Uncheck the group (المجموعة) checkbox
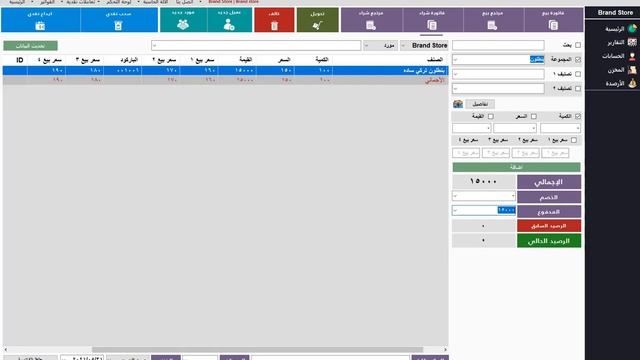Screen dimensions: 640x360 tap(578, 60)
